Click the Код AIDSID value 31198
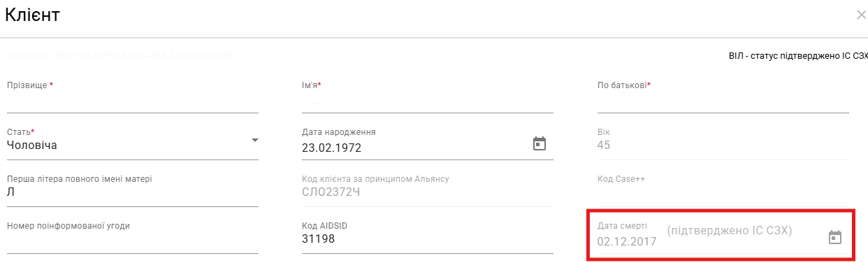Image resolution: width=868 pixels, height=263 pixels. 319,239
